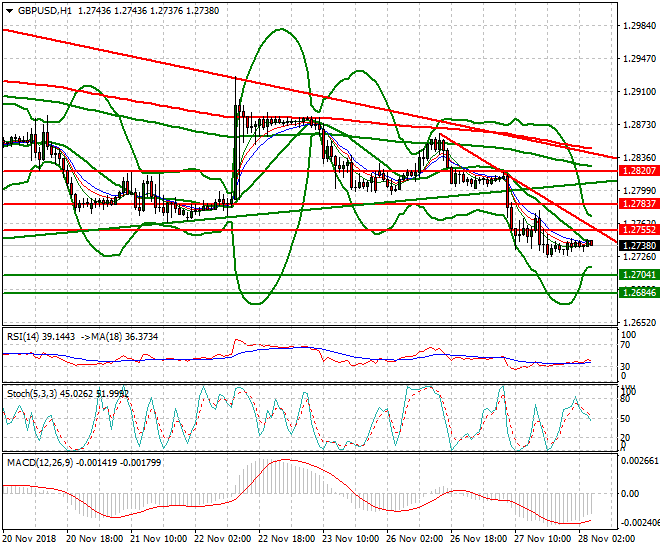Click the 26 Nov 18:00 time axis label

click(479, 539)
